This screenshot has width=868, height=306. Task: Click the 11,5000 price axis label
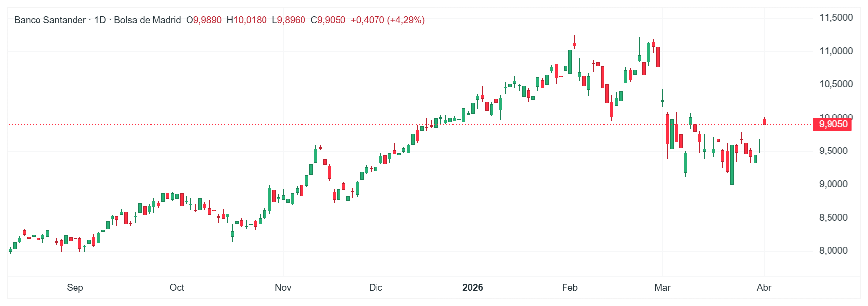[x=836, y=18]
